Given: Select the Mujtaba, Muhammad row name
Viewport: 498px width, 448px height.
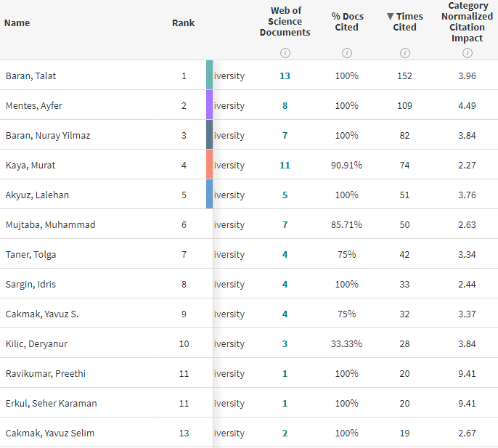Looking at the screenshot, I should tap(50, 225).
